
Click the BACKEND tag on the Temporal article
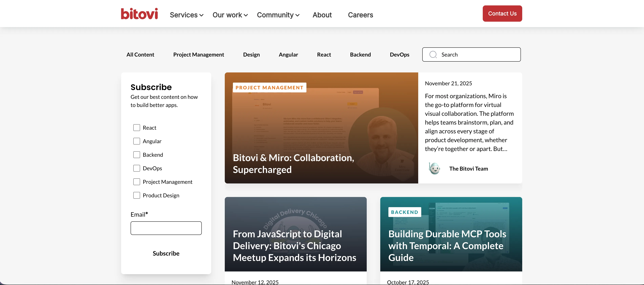404,212
